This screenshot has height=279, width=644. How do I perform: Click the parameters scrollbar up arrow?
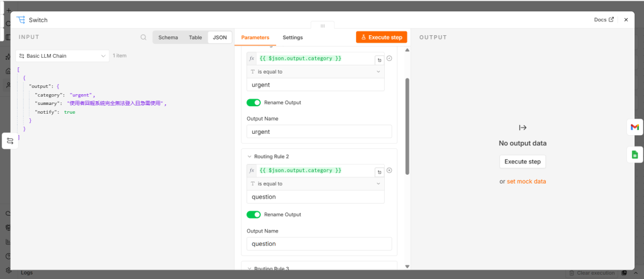407,50
